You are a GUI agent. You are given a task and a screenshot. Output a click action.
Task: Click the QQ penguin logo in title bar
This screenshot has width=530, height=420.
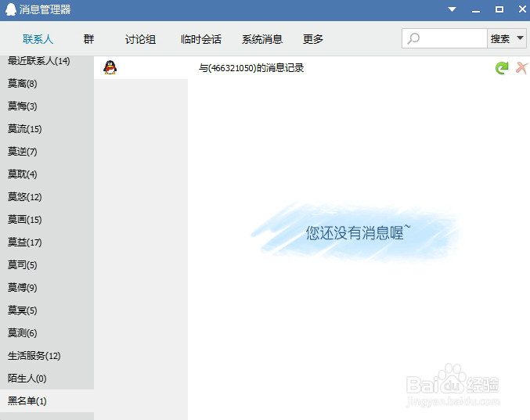click(x=11, y=9)
